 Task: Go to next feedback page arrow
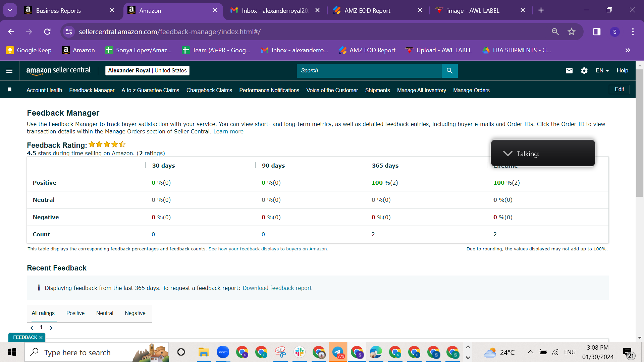(x=51, y=327)
